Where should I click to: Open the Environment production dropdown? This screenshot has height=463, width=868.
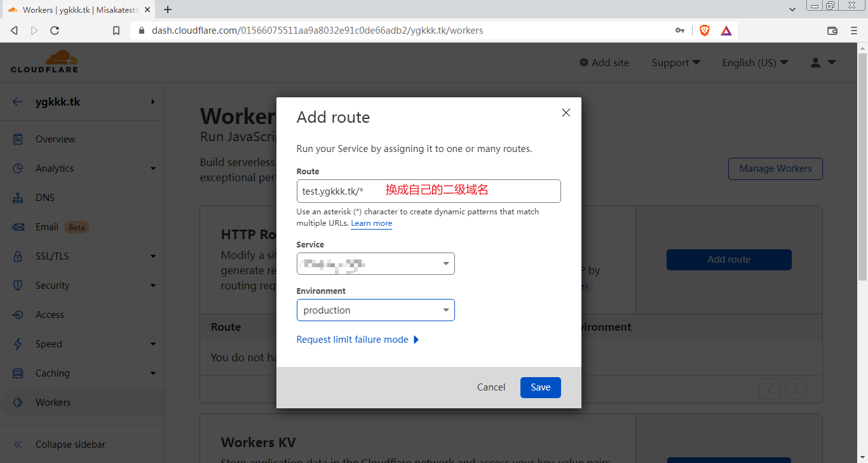(376, 310)
